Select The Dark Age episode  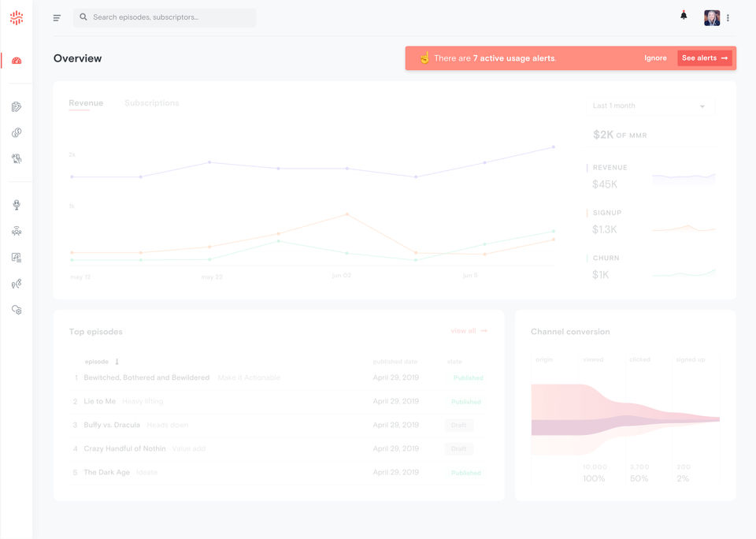(106, 472)
